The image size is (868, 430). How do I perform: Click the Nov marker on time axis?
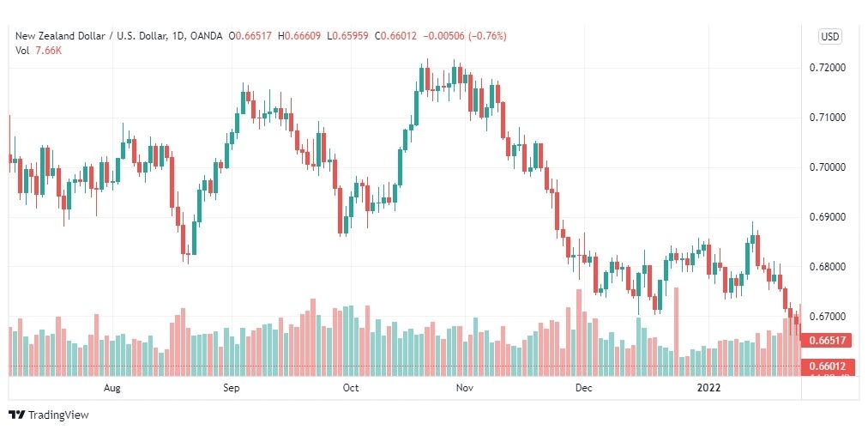coord(464,388)
